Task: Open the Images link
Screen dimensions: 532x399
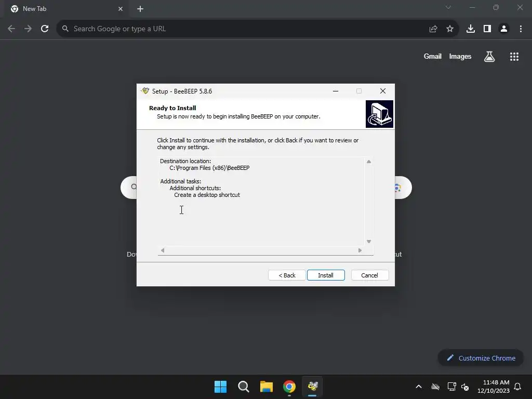Action: pos(460,56)
